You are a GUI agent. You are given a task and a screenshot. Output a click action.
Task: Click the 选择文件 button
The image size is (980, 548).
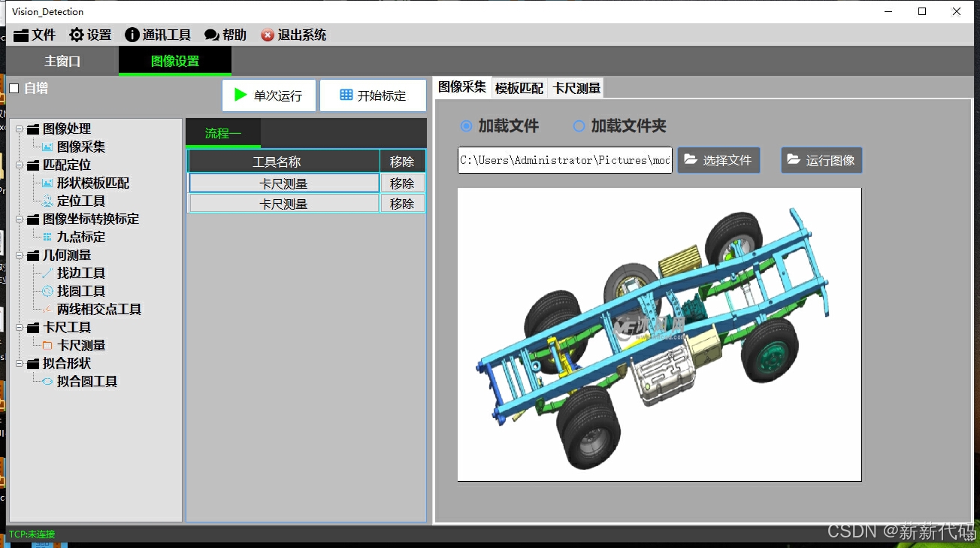718,159
